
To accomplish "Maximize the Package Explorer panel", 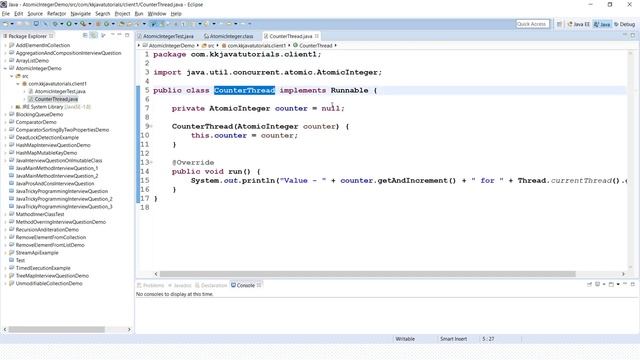I will point(127,36).
